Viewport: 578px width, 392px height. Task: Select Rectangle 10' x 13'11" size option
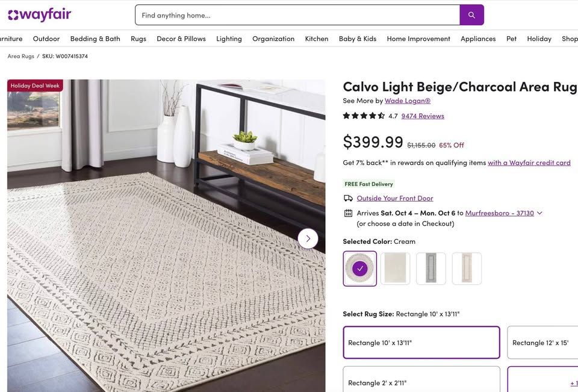click(421, 343)
